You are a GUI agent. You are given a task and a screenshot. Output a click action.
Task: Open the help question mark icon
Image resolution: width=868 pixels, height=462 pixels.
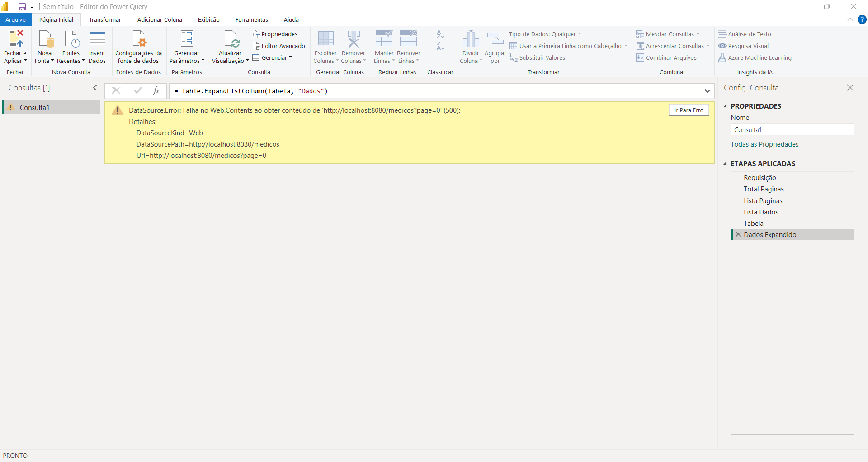coord(862,19)
